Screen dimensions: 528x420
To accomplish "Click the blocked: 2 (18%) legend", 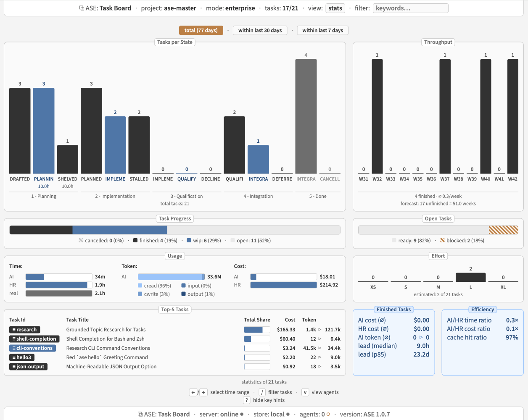I will pyautogui.click(x=462, y=241).
